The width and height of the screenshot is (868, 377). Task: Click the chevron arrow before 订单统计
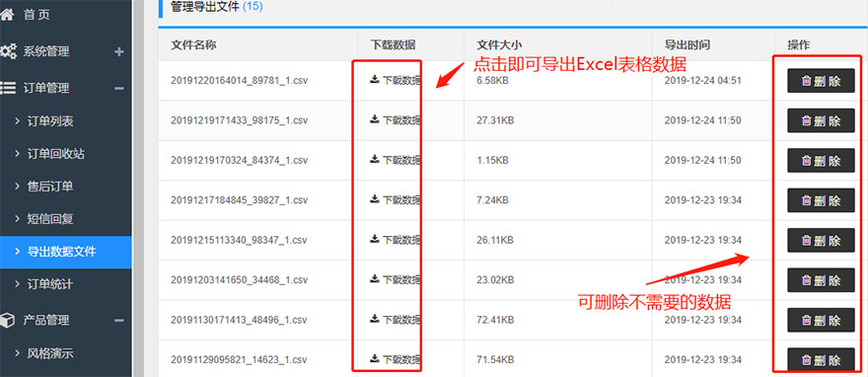(17, 284)
